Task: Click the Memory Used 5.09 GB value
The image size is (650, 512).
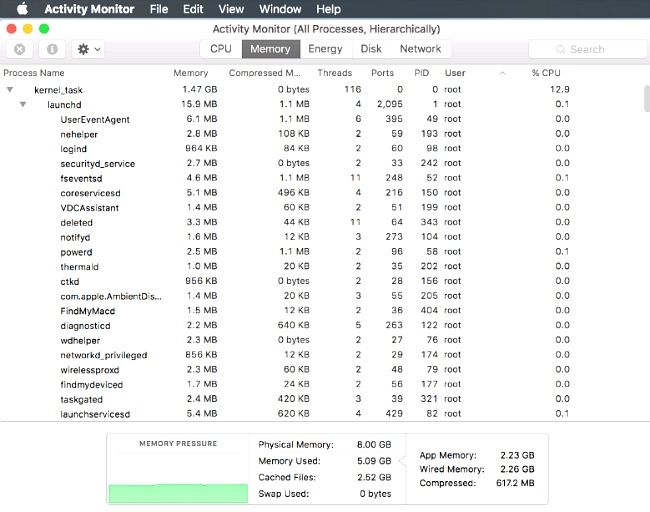Action: tap(374, 461)
